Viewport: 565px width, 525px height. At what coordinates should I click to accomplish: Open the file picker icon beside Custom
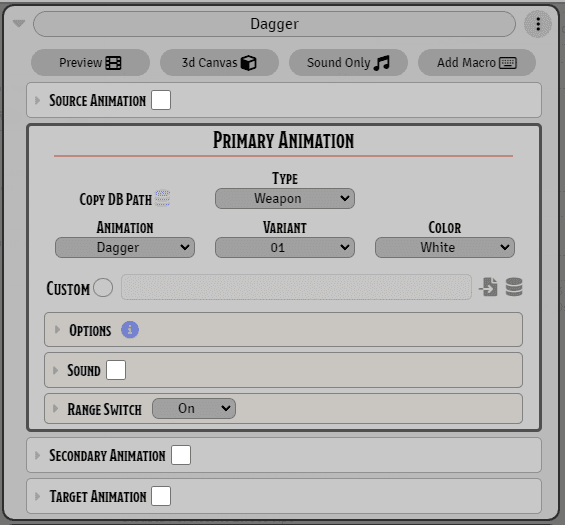coord(488,287)
